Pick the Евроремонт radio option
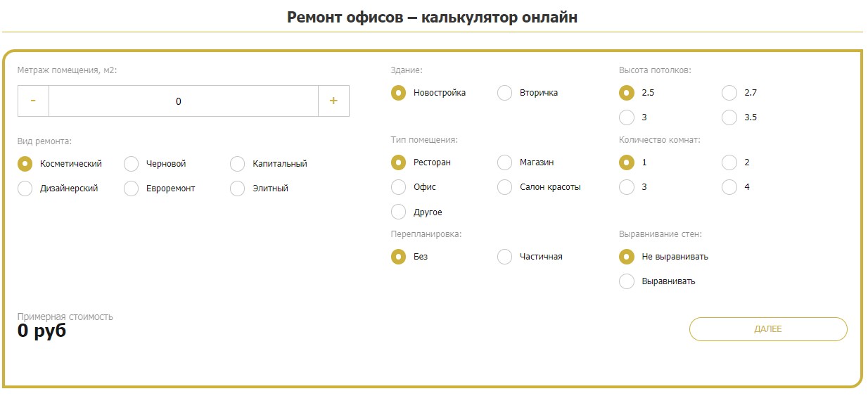 (x=132, y=189)
